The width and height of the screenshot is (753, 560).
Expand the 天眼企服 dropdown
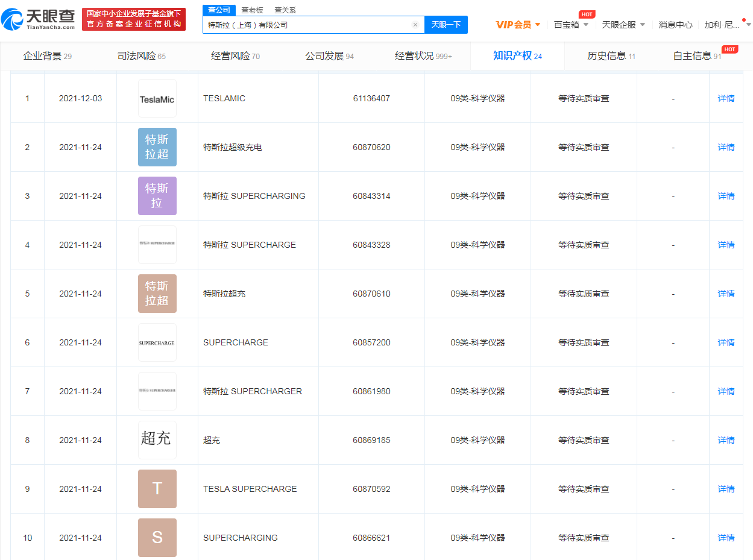623,25
